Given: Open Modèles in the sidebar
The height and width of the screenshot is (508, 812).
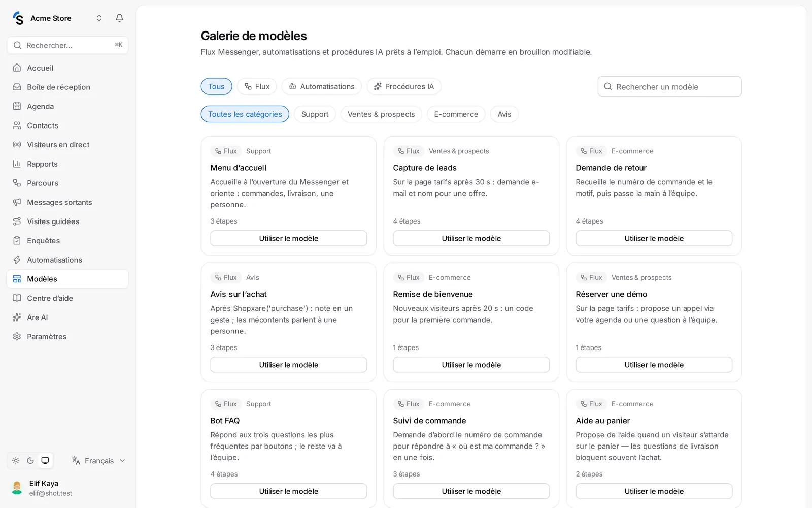Looking at the screenshot, I should coord(67,279).
